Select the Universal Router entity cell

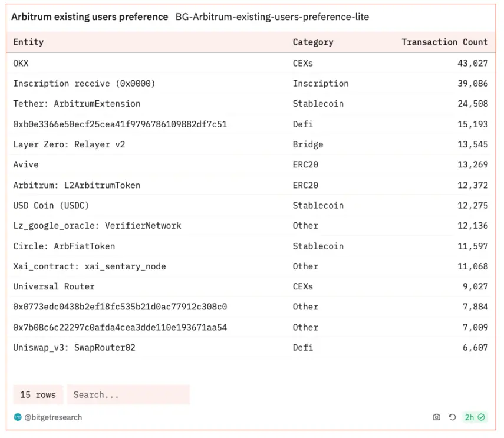point(54,286)
